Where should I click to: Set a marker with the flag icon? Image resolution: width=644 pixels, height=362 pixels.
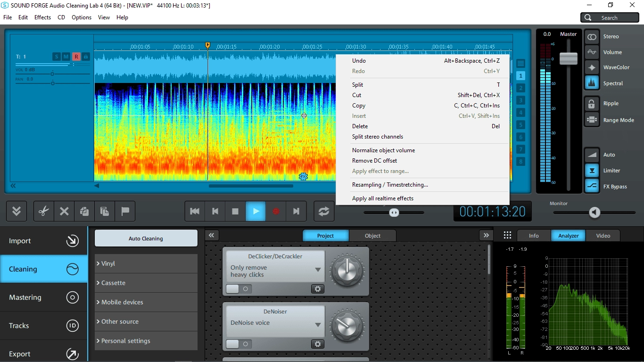(125, 212)
